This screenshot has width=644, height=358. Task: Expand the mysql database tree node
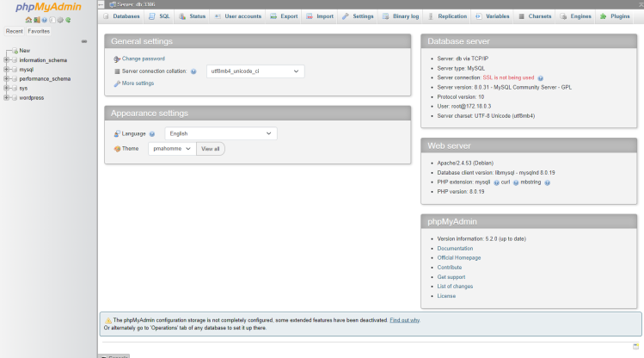[x=6, y=70]
